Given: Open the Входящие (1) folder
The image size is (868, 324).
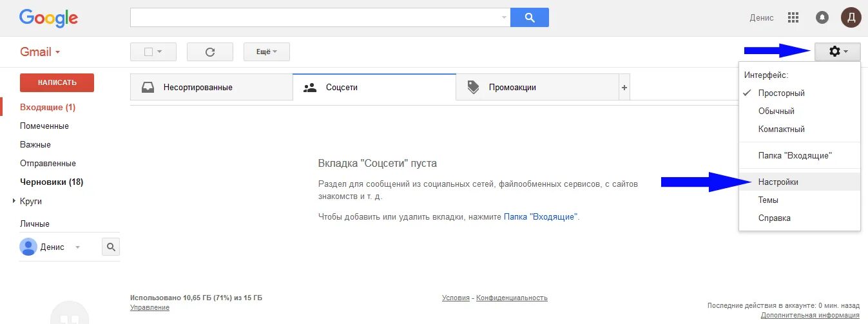Looking at the screenshot, I should pos(48,107).
